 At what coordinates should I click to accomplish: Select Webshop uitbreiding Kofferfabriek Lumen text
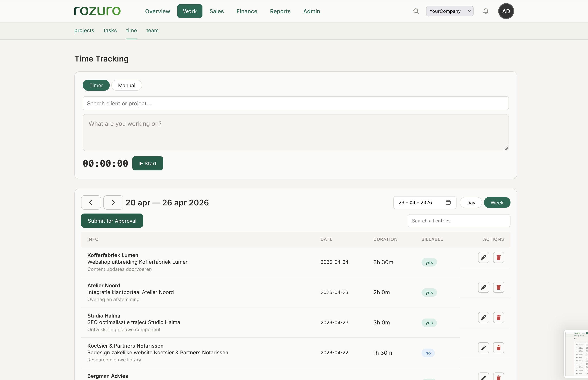tap(138, 262)
